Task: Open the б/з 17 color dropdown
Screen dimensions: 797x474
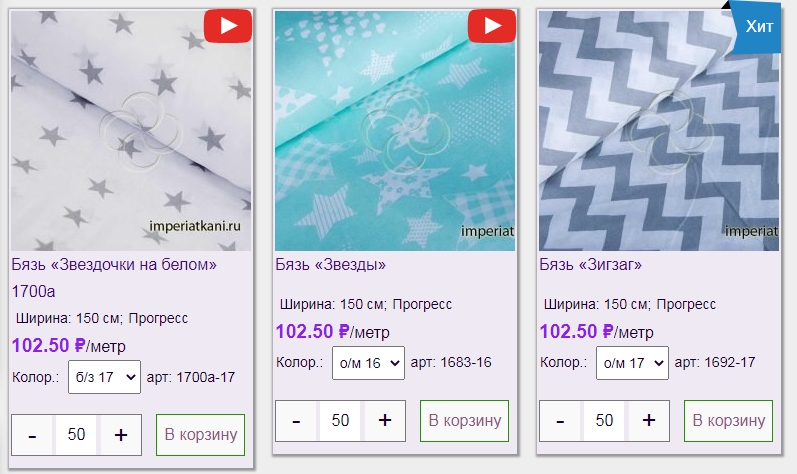Action: click(105, 377)
